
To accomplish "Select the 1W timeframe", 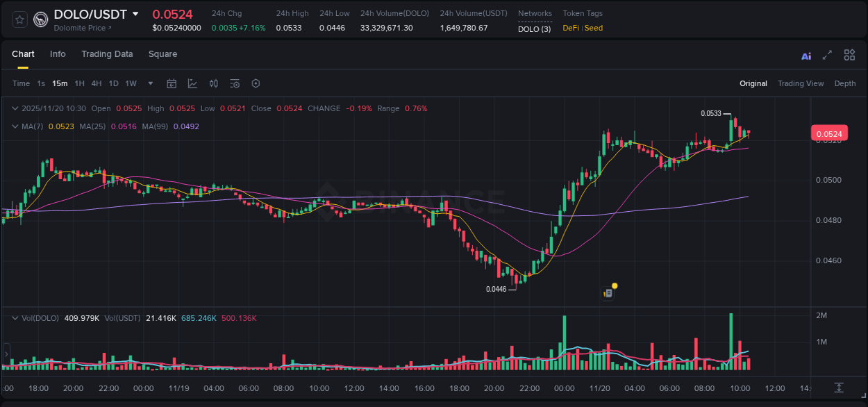I will click(x=131, y=83).
